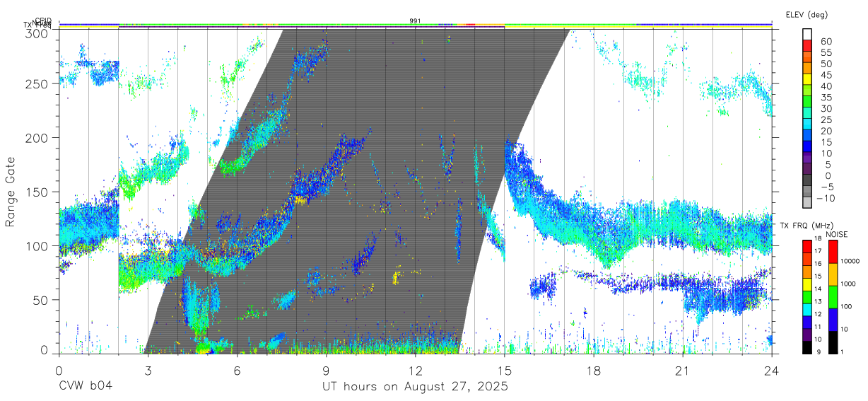Click the "30" label on the ELEV colorbar

pos(826,109)
